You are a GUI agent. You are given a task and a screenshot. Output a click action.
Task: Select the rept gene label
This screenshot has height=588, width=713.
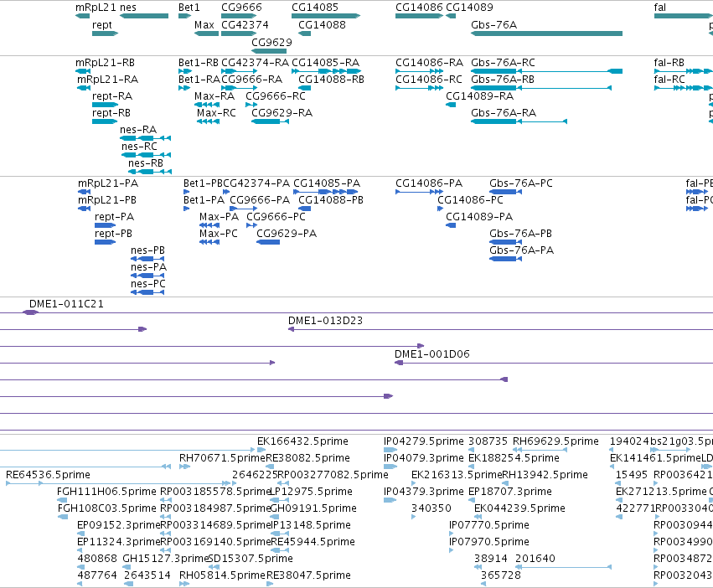click(x=102, y=25)
